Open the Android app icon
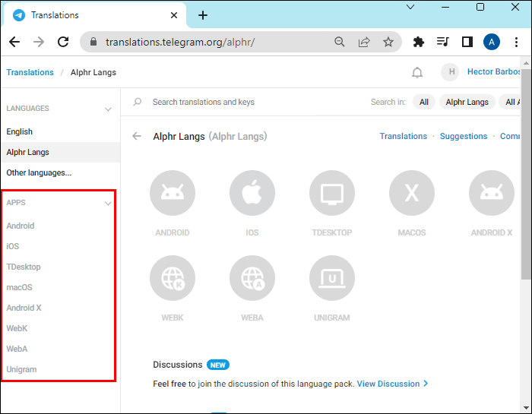 (x=173, y=193)
